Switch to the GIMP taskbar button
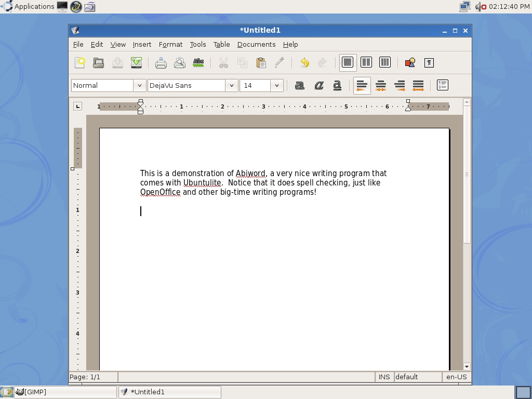 coord(65,392)
